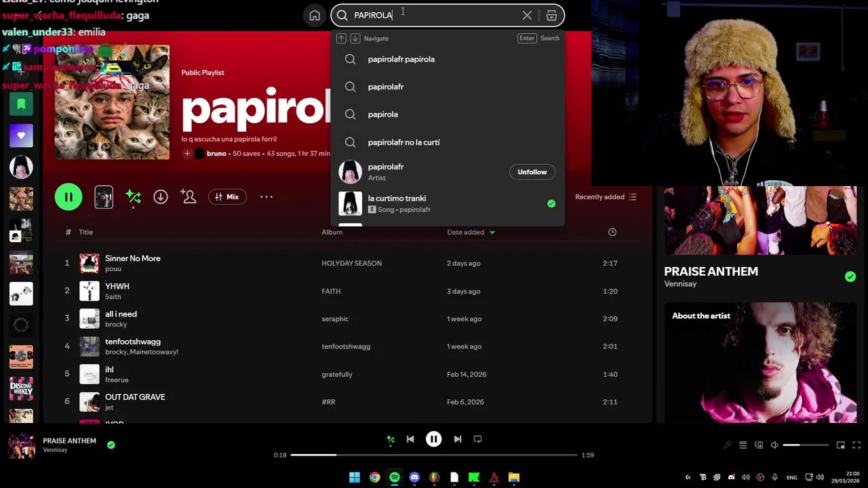Open the Discover Weekly sidebar playlist

[21, 388]
